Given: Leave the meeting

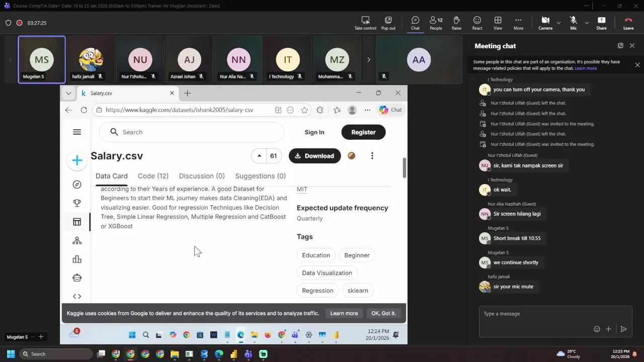Looking at the screenshot, I should [x=628, y=23].
